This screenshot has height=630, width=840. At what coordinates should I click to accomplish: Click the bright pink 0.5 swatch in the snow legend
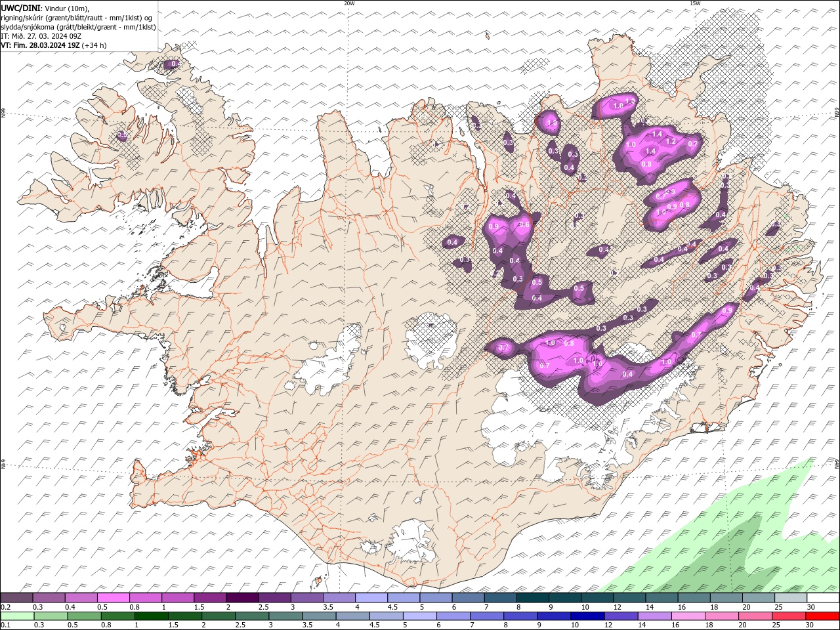coord(113,598)
